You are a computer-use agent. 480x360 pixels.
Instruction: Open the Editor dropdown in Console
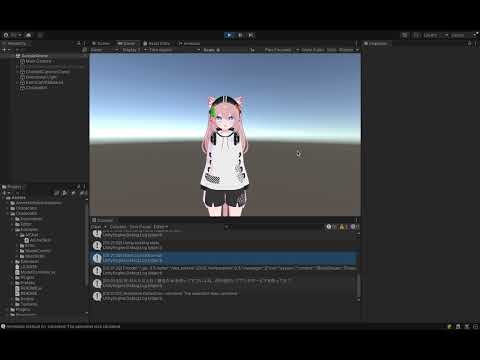pyautogui.click(x=161, y=227)
